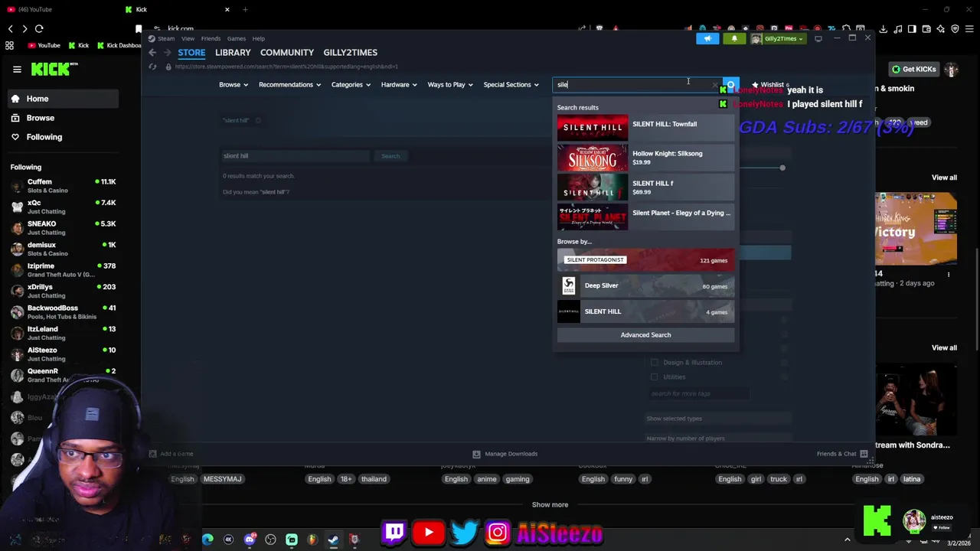Check Design & Illustration filter checkbox
980x551 pixels.
(654, 363)
